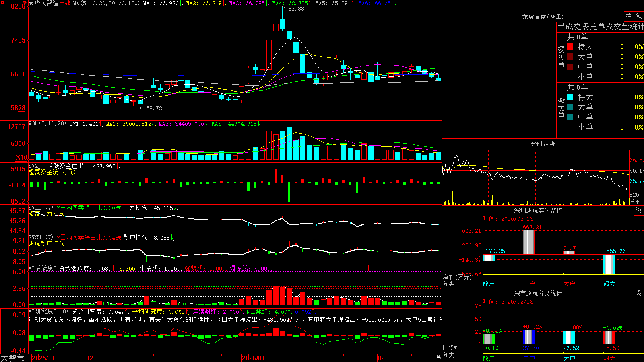The image size is (644, 362).
Task: Open VOL(5,10,20) indicator parameters
Action: (47, 124)
